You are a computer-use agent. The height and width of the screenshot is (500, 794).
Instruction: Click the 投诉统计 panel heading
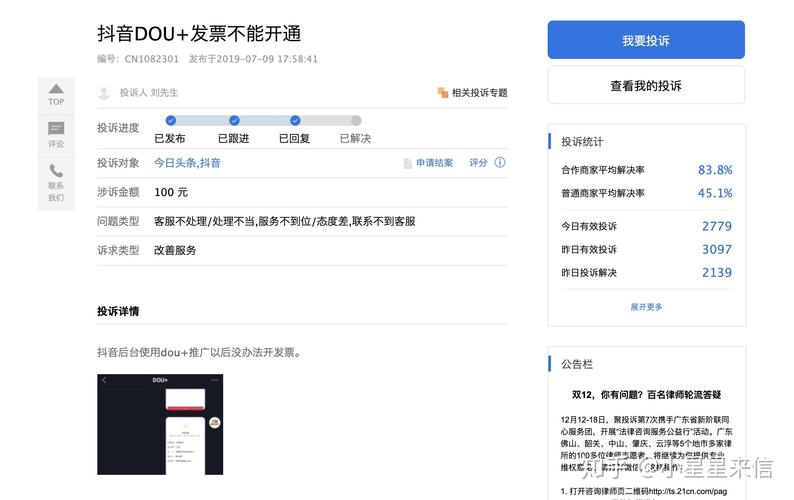pos(582,142)
